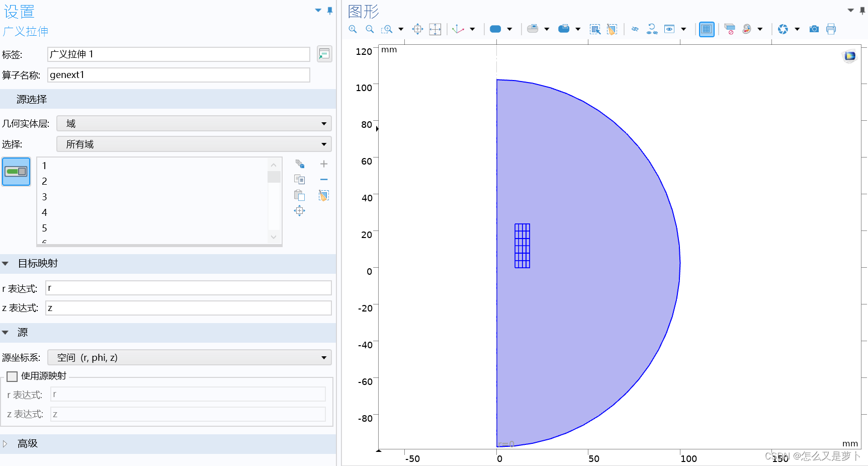Open the 源坐标系 dropdown
The image size is (868, 466).
[190, 358]
